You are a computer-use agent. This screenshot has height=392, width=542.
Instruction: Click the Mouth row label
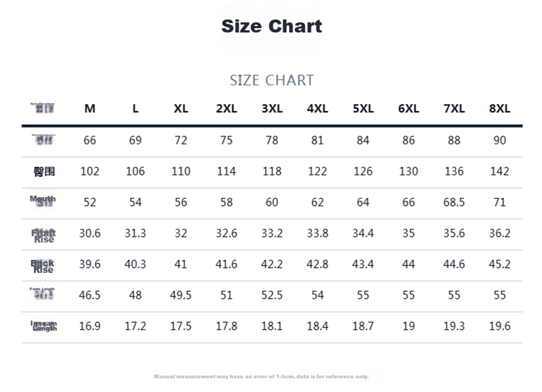point(43,200)
